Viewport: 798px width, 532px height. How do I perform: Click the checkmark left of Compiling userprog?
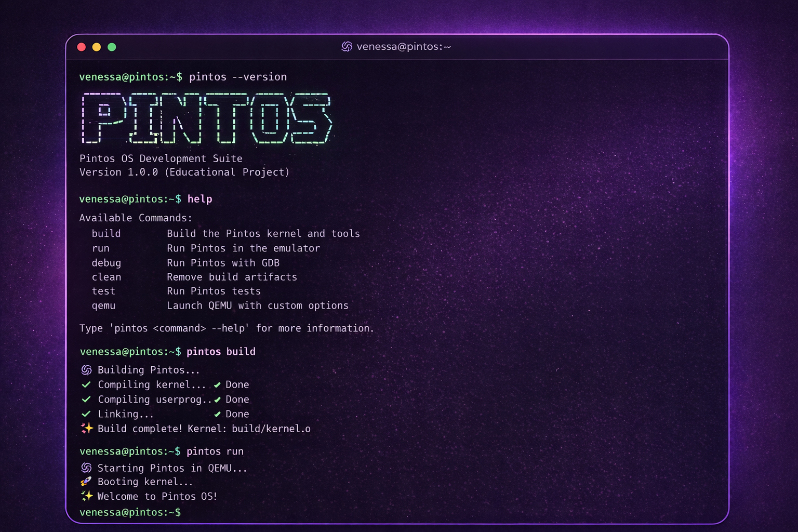pyautogui.click(x=86, y=399)
